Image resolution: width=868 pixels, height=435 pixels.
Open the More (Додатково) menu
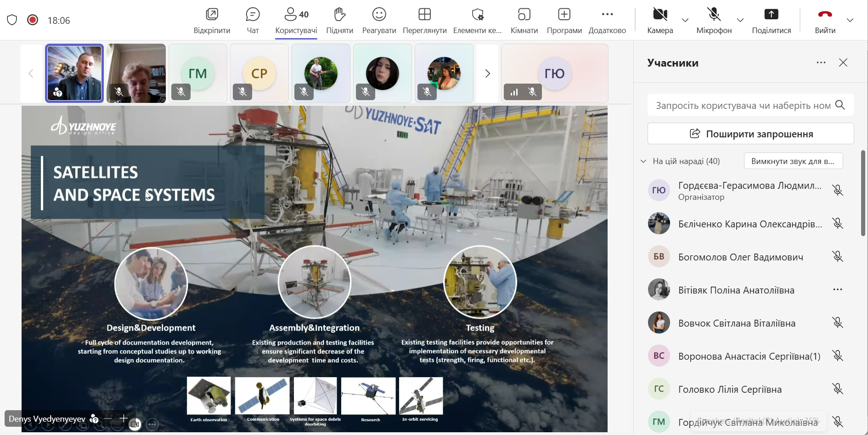click(607, 15)
